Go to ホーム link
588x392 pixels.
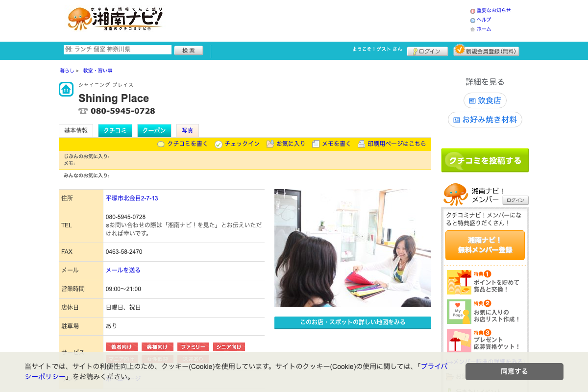(484, 29)
